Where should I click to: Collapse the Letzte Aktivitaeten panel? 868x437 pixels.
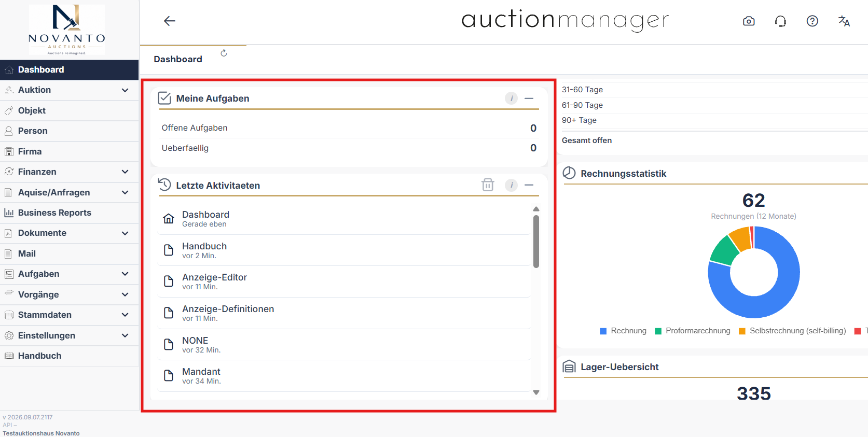tap(529, 185)
